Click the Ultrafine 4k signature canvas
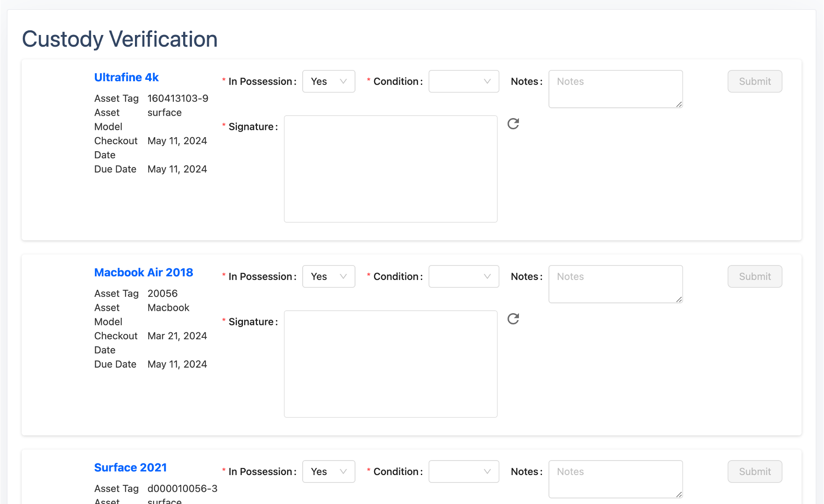The image size is (824, 504). pos(391,169)
